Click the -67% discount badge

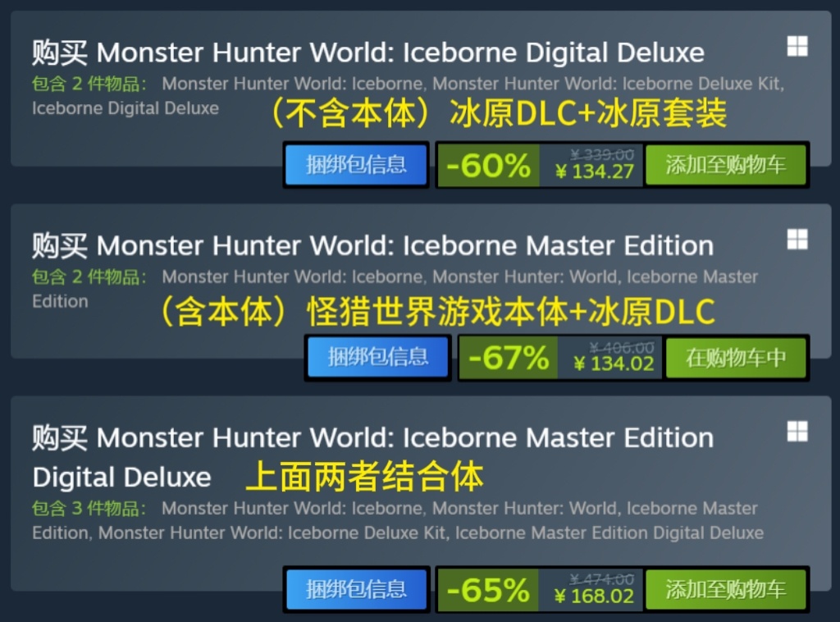click(x=509, y=357)
